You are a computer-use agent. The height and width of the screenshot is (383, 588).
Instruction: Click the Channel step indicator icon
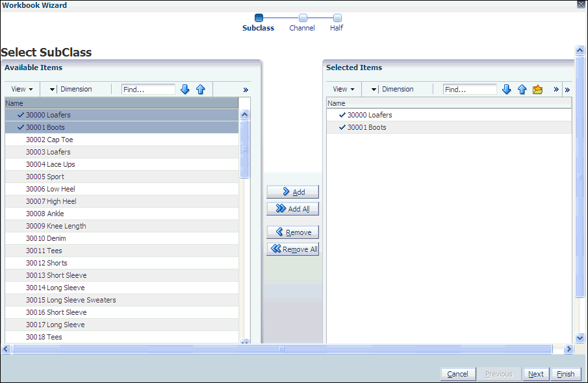[x=303, y=18]
